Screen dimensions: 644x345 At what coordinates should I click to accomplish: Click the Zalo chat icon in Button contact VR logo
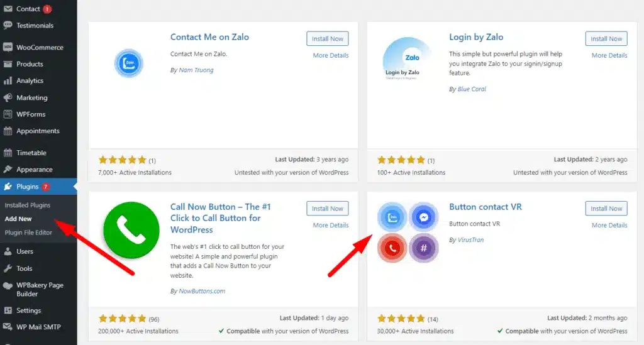coord(392,217)
